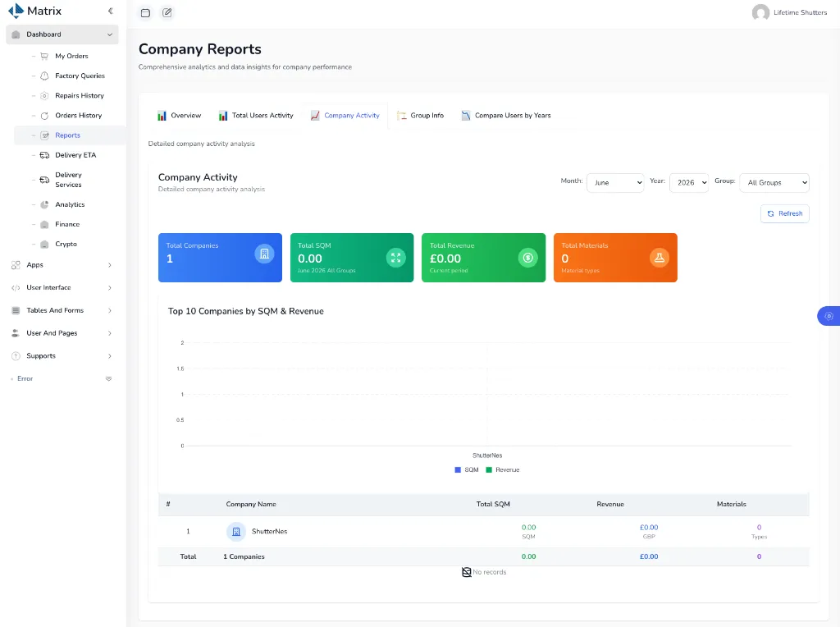Click the Matrix logo icon

[x=16, y=11]
